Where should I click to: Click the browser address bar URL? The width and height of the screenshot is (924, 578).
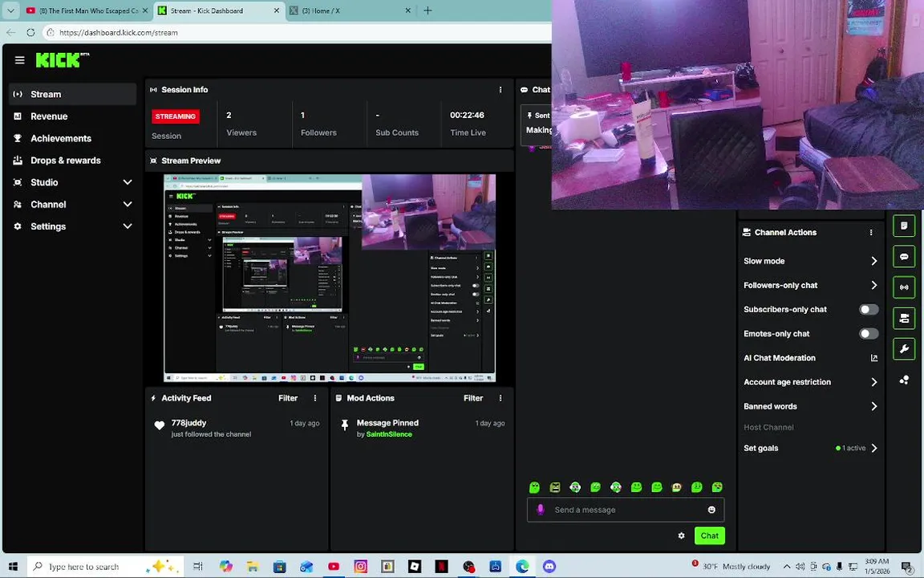tap(119, 32)
